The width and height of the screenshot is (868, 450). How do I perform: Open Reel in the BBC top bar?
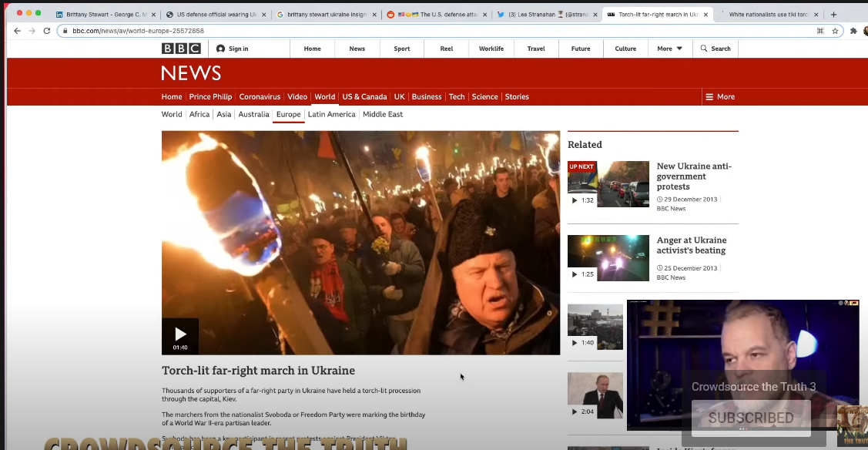tap(447, 49)
